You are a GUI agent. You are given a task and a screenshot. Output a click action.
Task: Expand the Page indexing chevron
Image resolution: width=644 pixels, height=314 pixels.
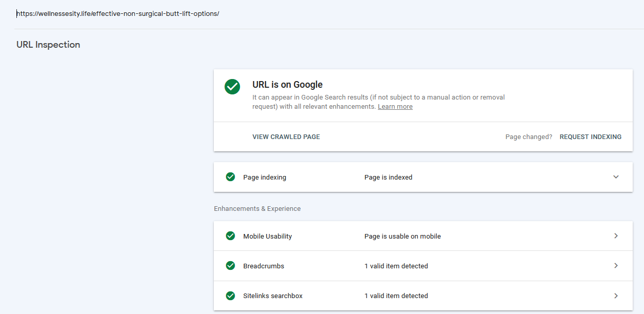tap(616, 177)
